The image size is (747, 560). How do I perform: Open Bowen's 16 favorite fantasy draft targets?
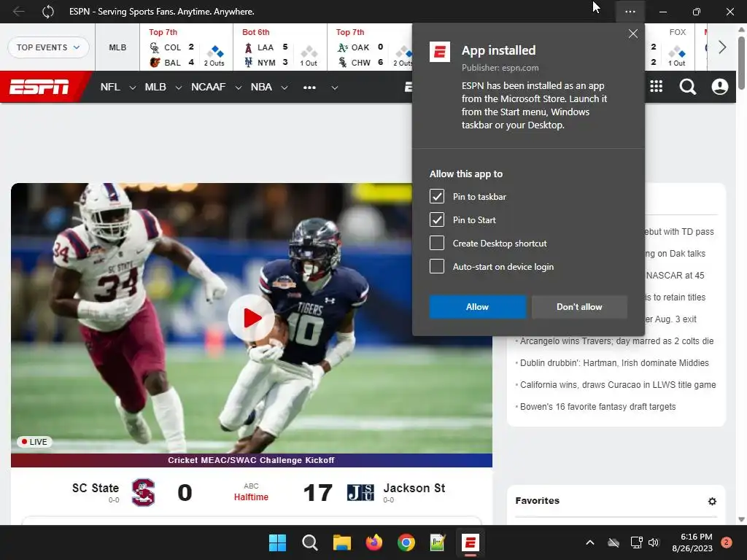tap(597, 407)
